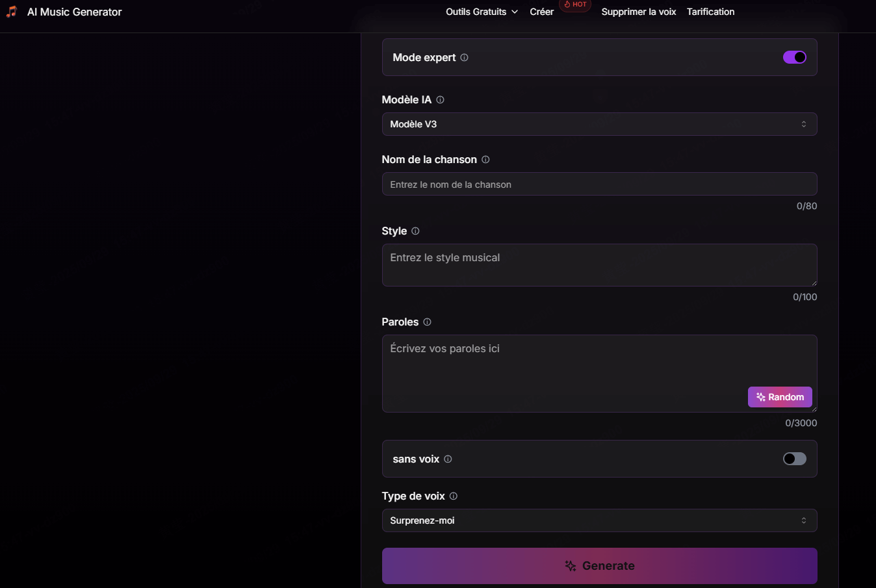Click the info icon next to Style
This screenshot has width=876, height=588.
click(x=415, y=231)
